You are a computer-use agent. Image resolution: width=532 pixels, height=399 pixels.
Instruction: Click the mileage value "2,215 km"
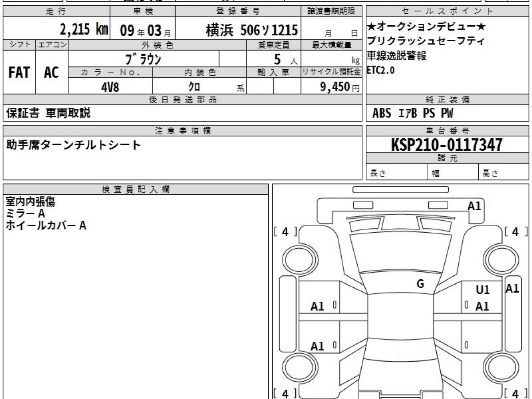coord(84,30)
